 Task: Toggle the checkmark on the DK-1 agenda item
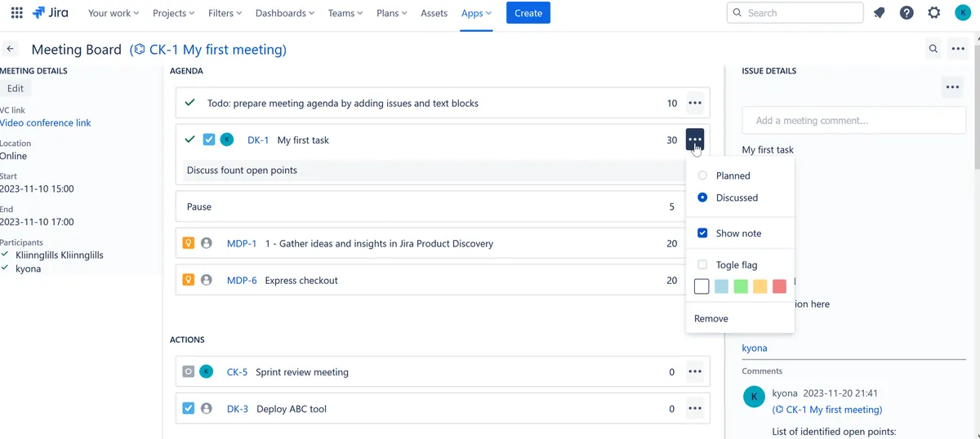click(x=190, y=140)
